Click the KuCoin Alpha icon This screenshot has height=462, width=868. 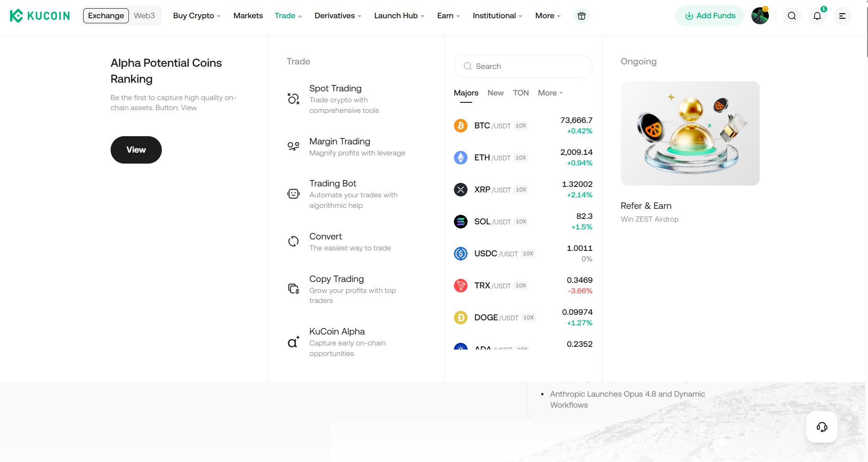tap(293, 342)
